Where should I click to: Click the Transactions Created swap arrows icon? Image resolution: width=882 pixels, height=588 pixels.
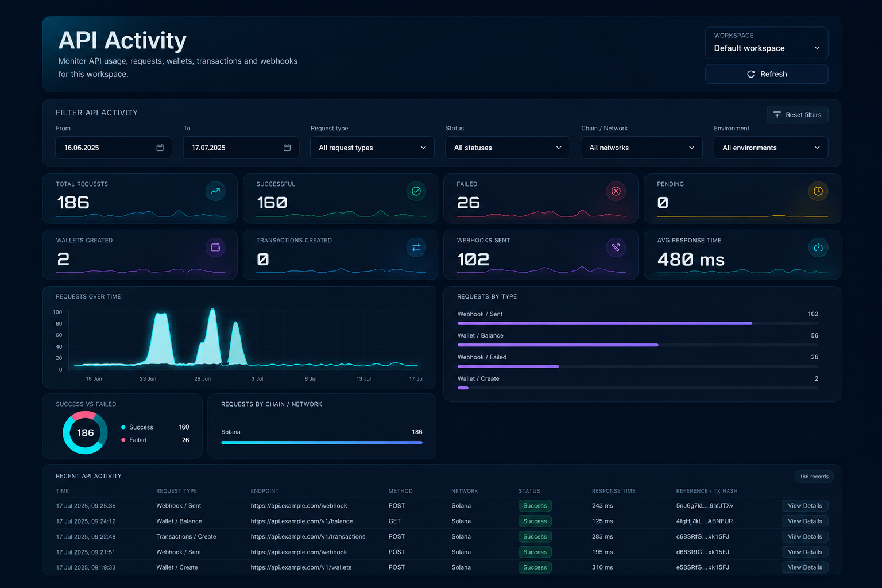click(416, 247)
